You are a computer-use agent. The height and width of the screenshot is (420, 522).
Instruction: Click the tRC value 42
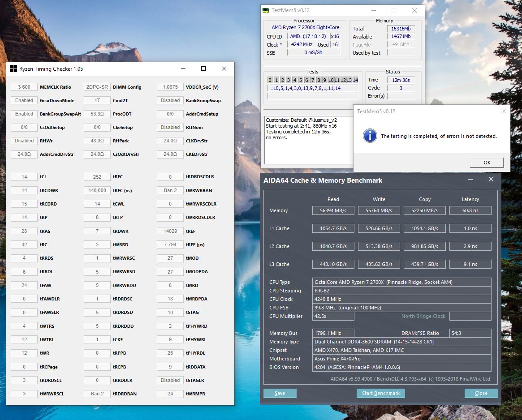(x=24, y=244)
